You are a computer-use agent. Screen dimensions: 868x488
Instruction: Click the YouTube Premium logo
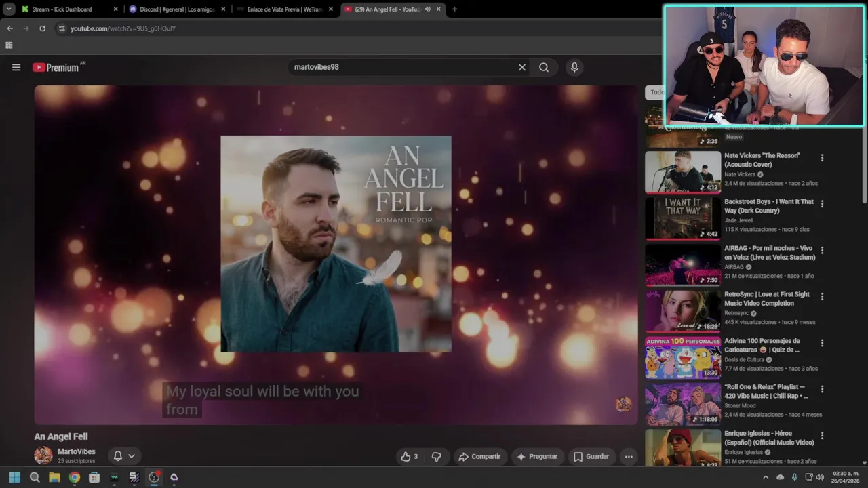point(56,67)
